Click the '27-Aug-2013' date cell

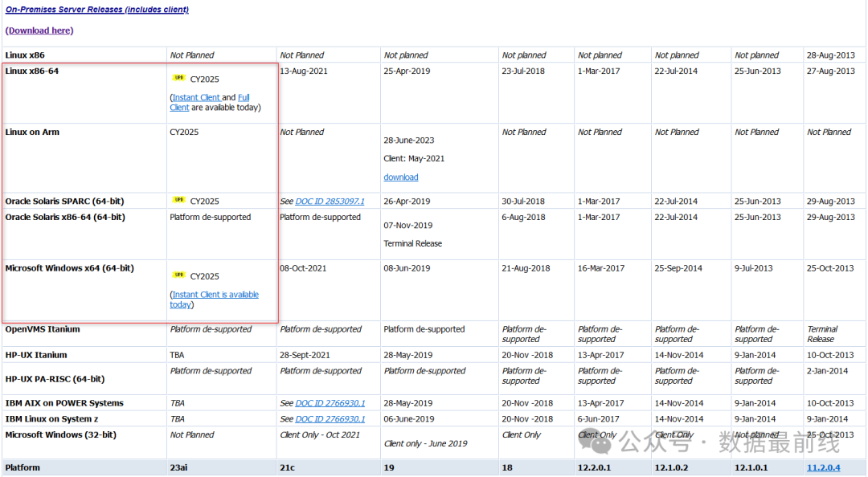pos(831,71)
